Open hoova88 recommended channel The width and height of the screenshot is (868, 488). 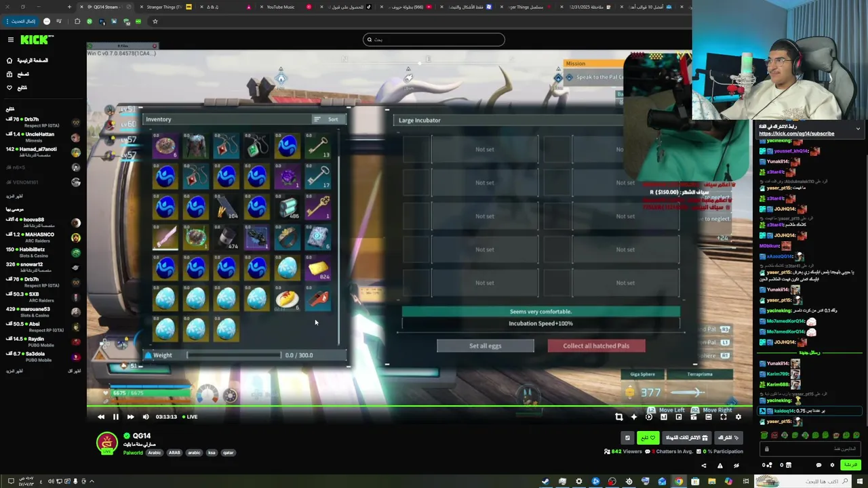coord(43,222)
